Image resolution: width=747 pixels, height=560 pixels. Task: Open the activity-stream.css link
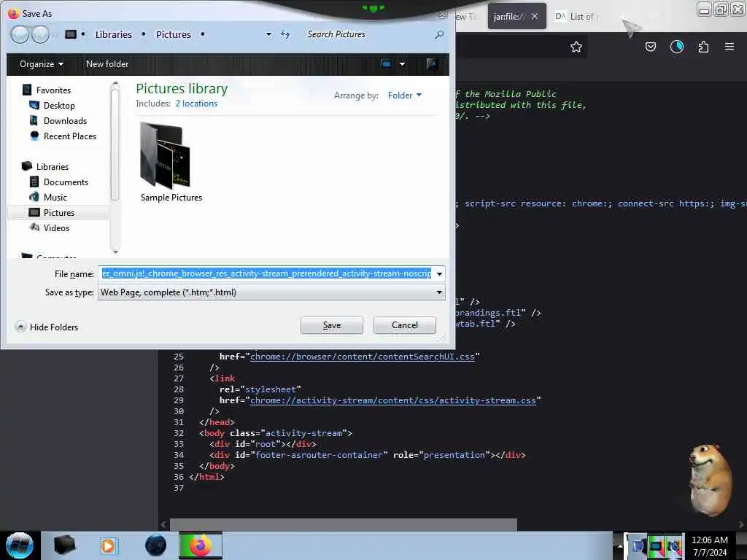coord(393,400)
